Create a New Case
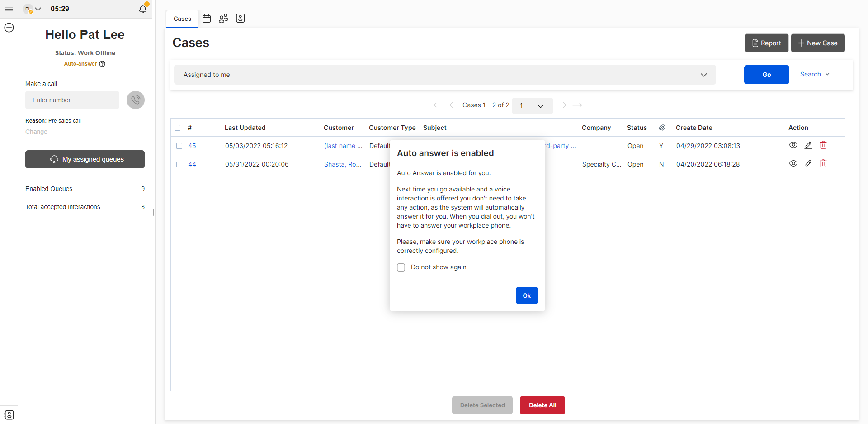Screen dimensions: 868x424 point(817,43)
